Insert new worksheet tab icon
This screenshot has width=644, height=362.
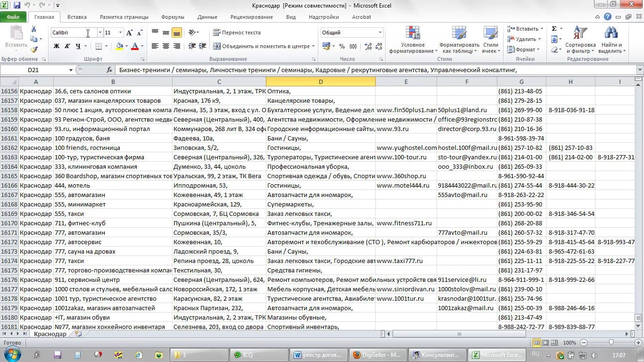coord(78,334)
